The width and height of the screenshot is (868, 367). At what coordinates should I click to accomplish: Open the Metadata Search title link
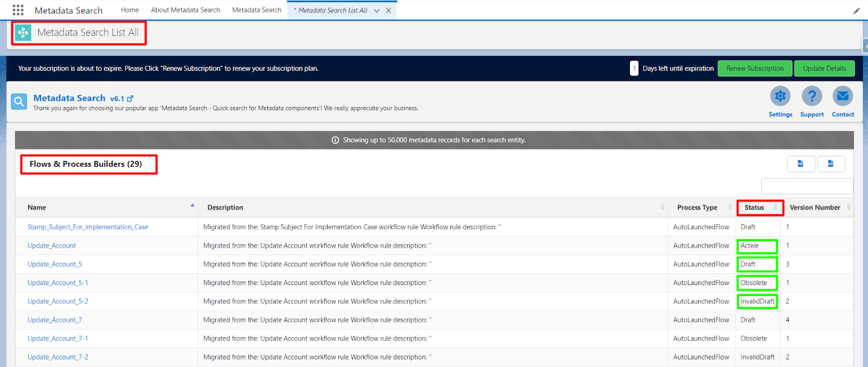[69, 98]
